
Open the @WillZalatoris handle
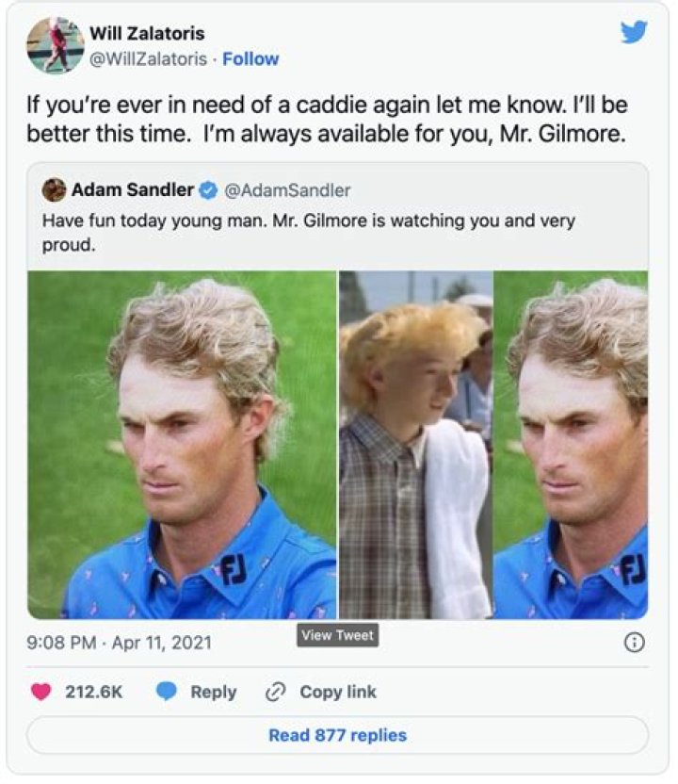pos(148,59)
